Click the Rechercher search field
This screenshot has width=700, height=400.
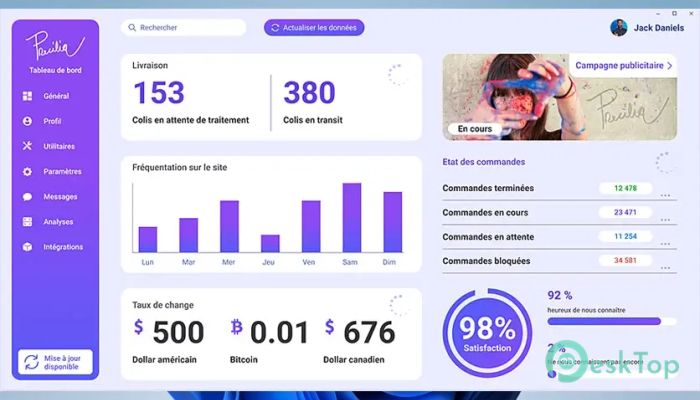click(183, 28)
